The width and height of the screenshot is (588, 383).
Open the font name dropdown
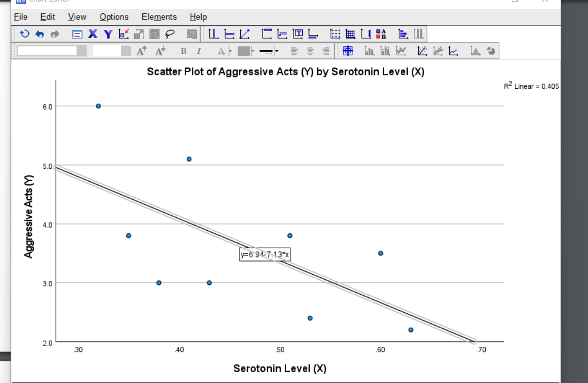pos(81,51)
